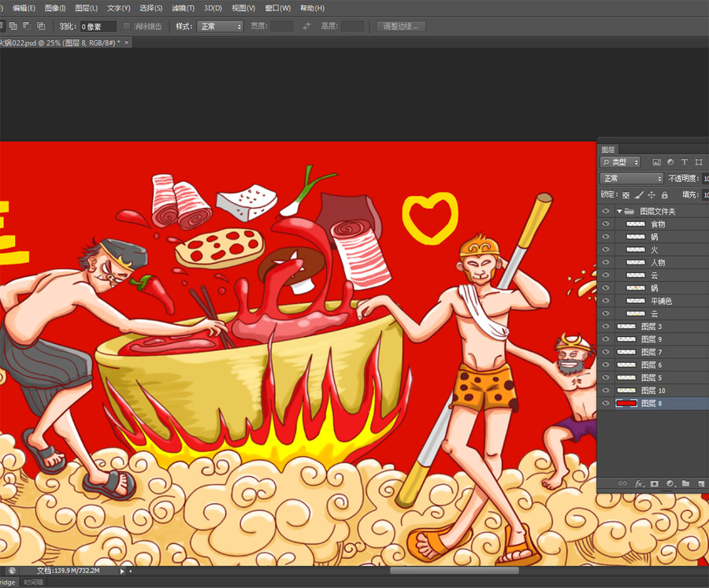This screenshot has width=709, height=588.
Task: Click the 高度 input field
Action: pos(352,27)
